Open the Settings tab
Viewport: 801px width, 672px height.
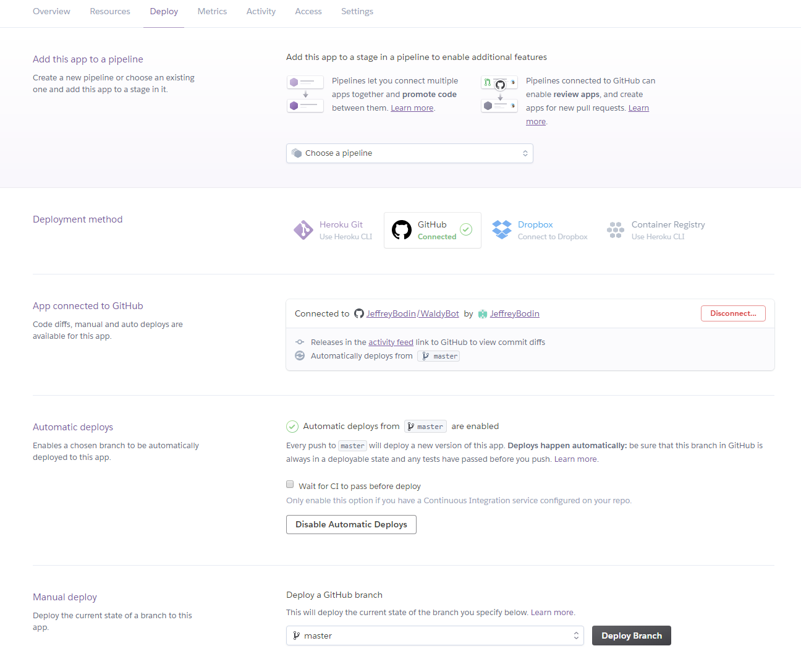click(357, 11)
